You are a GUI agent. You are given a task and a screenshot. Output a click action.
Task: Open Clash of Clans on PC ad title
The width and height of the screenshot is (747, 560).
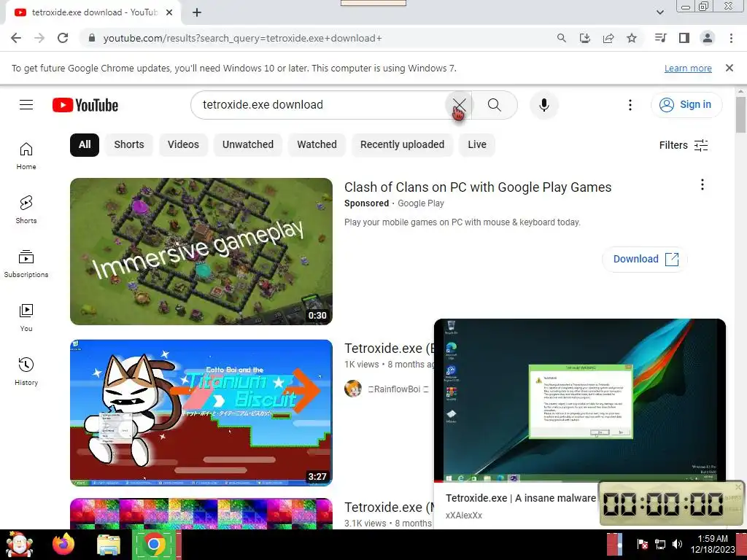tap(478, 187)
